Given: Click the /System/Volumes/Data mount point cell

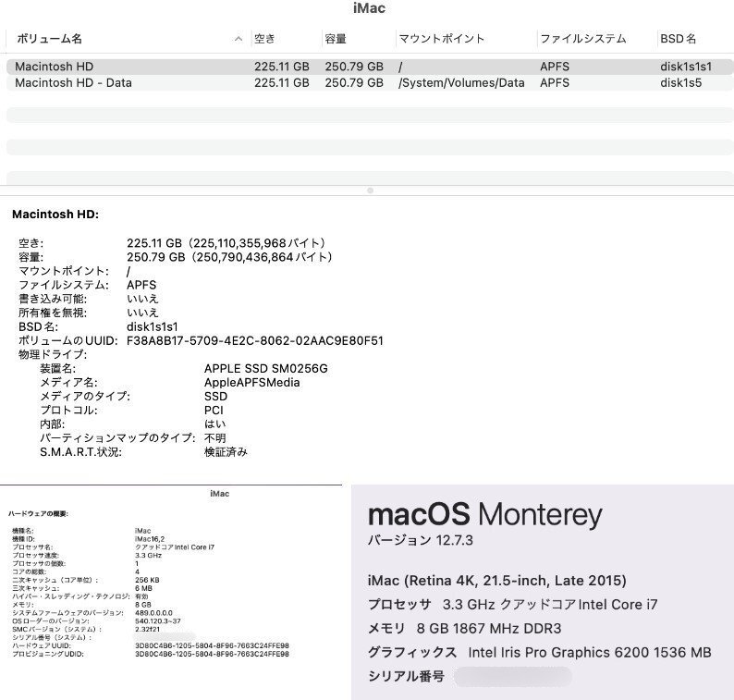Looking at the screenshot, I should [461, 83].
